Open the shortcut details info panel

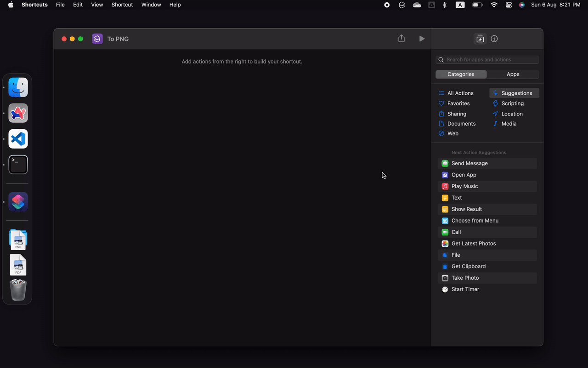[494, 39]
